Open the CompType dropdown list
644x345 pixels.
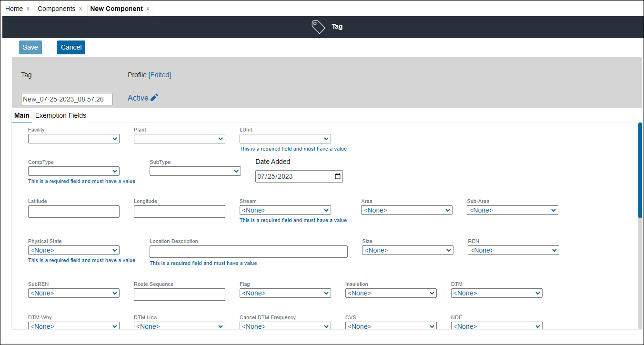(x=74, y=171)
